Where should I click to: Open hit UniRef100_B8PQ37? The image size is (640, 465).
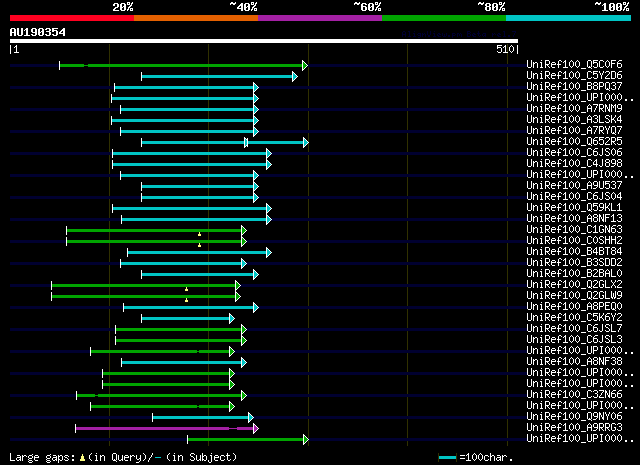[x=574, y=86]
